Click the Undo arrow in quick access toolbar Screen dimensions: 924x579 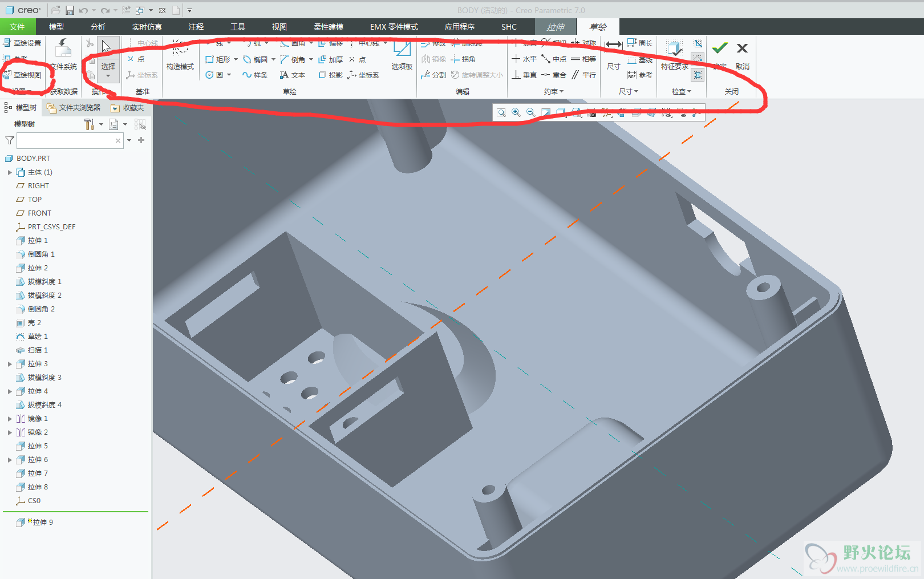click(x=84, y=10)
